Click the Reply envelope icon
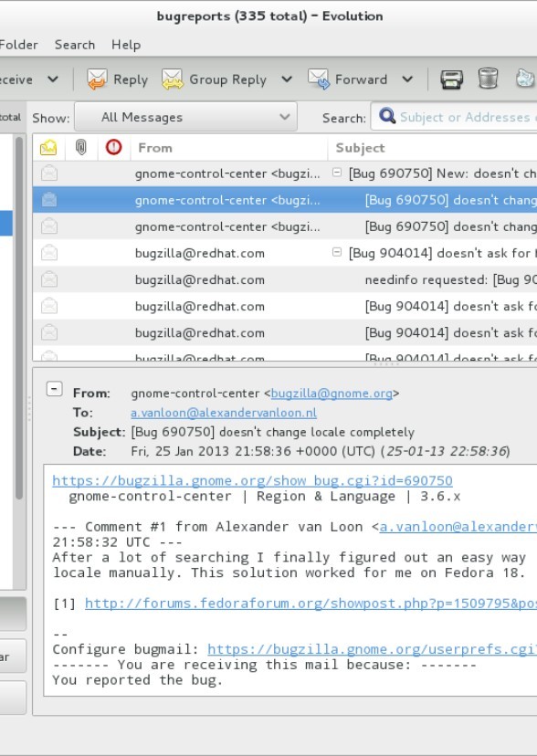The height and width of the screenshot is (756, 537). pyautogui.click(x=98, y=79)
